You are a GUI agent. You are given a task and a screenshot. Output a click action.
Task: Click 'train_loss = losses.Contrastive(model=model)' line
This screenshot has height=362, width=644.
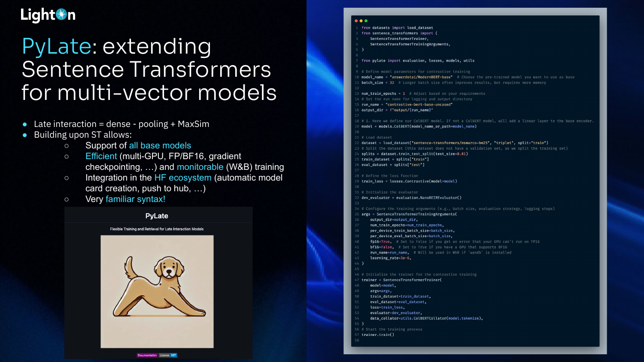coord(409,181)
